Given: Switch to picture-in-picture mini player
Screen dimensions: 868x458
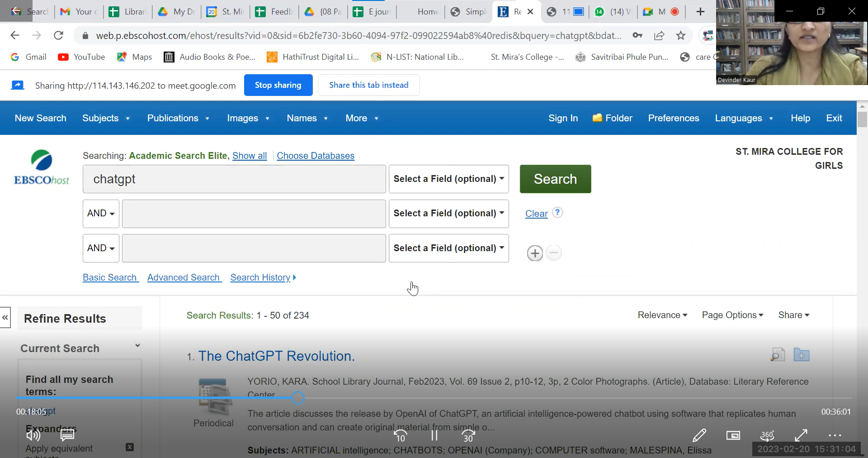Looking at the screenshot, I should [x=733, y=435].
